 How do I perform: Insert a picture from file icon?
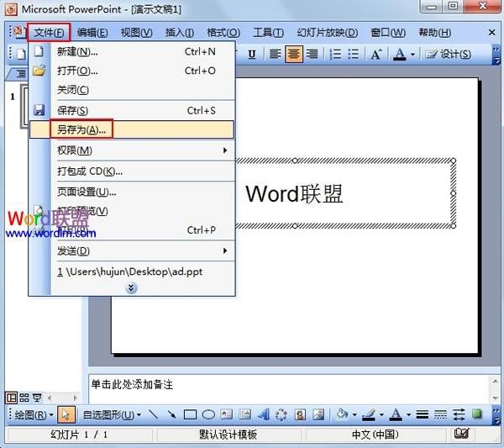coord(318,414)
